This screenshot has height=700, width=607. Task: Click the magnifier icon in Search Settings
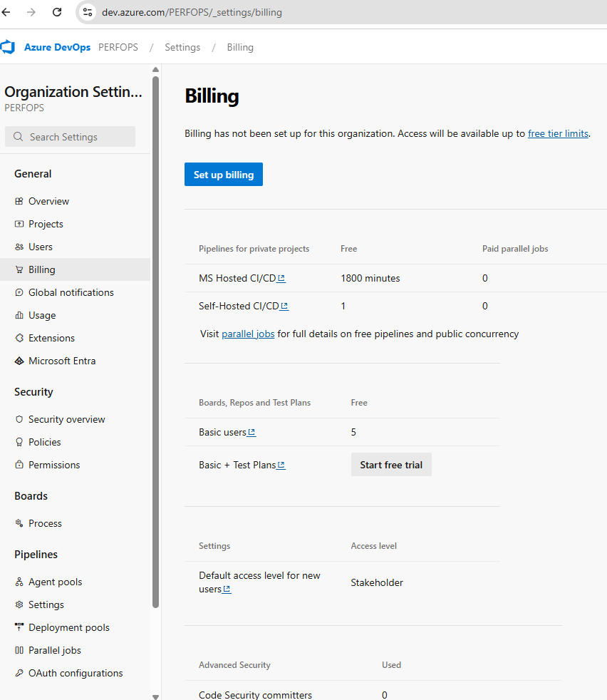18,137
